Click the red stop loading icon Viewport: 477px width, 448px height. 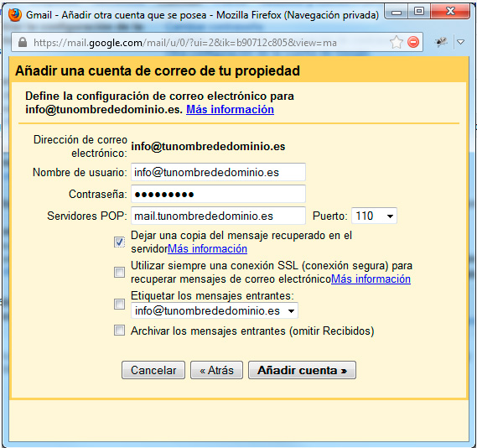[413, 42]
